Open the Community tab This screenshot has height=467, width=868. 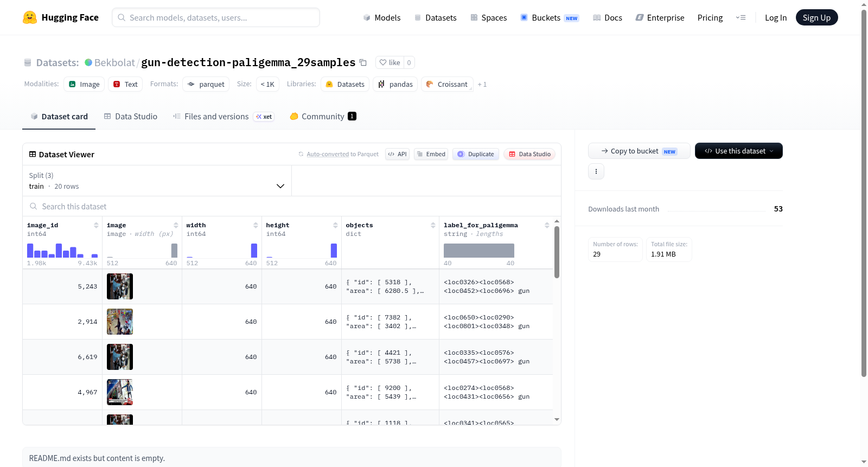323,117
